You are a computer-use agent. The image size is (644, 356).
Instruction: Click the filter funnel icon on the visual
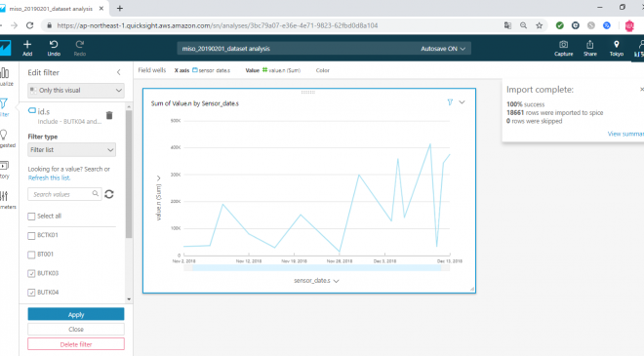[450, 102]
